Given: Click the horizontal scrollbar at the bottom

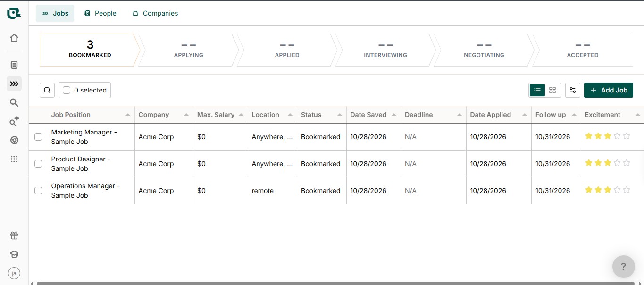Looking at the screenshot, I should tap(335, 283).
